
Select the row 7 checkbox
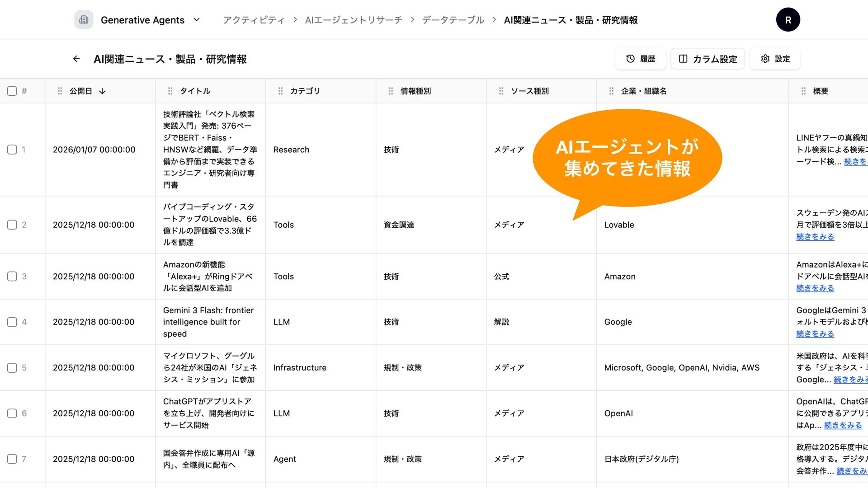pyautogui.click(x=12, y=459)
